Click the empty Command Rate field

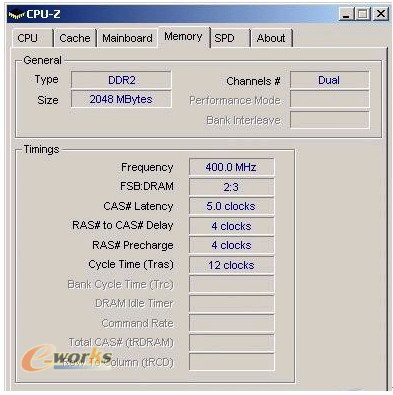coord(231,323)
